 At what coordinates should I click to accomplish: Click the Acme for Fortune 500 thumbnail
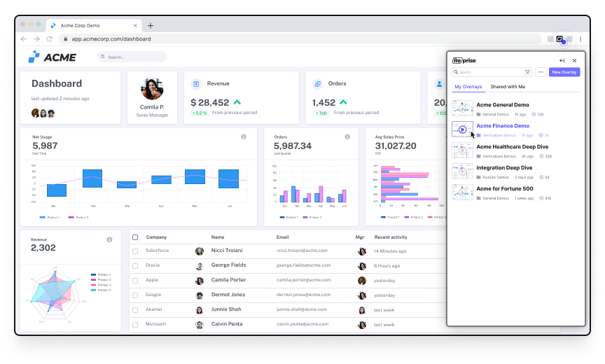point(462,192)
